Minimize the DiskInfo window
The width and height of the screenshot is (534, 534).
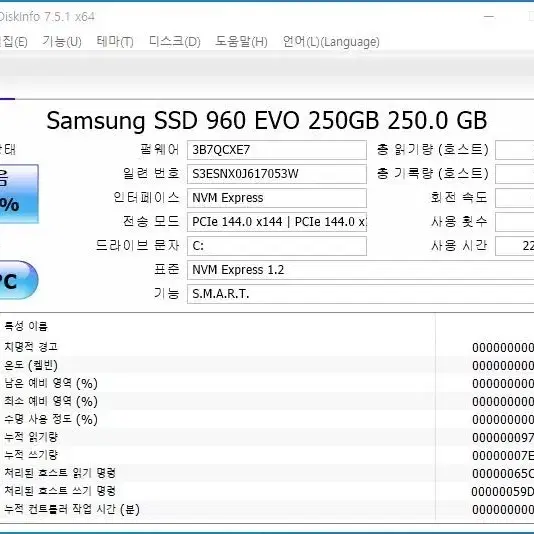point(489,16)
